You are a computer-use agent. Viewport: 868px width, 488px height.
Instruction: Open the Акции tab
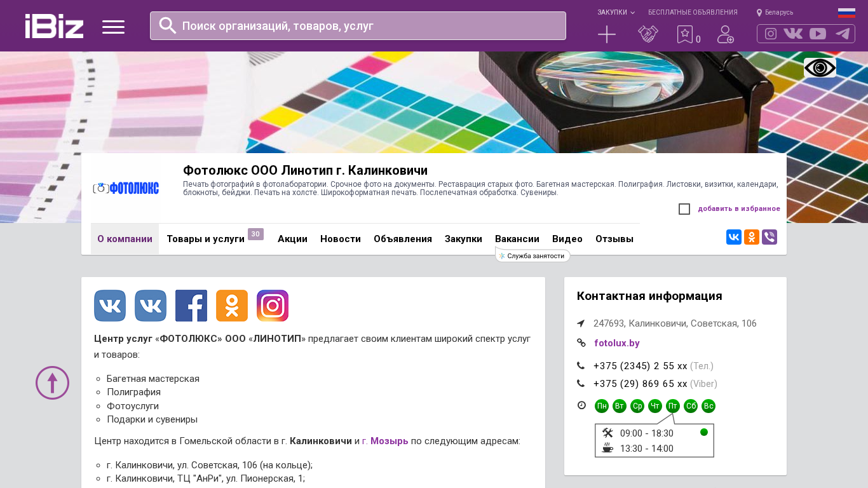292,239
